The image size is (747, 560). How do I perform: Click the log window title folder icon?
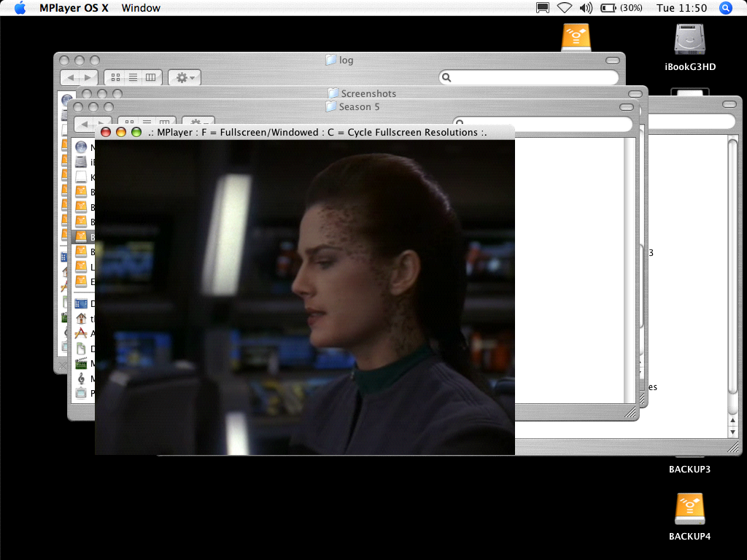(x=330, y=60)
